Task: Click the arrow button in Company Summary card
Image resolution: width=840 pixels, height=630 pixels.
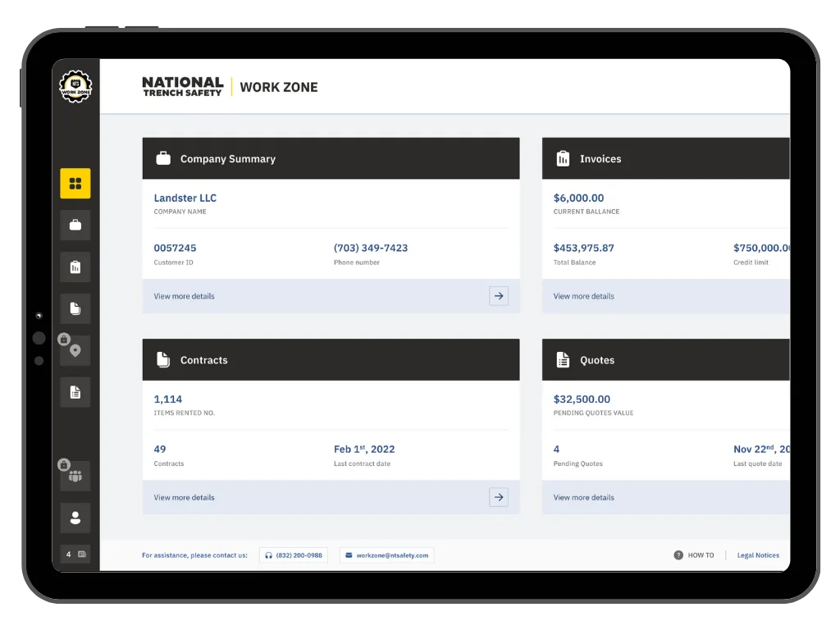Action: click(499, 295)
